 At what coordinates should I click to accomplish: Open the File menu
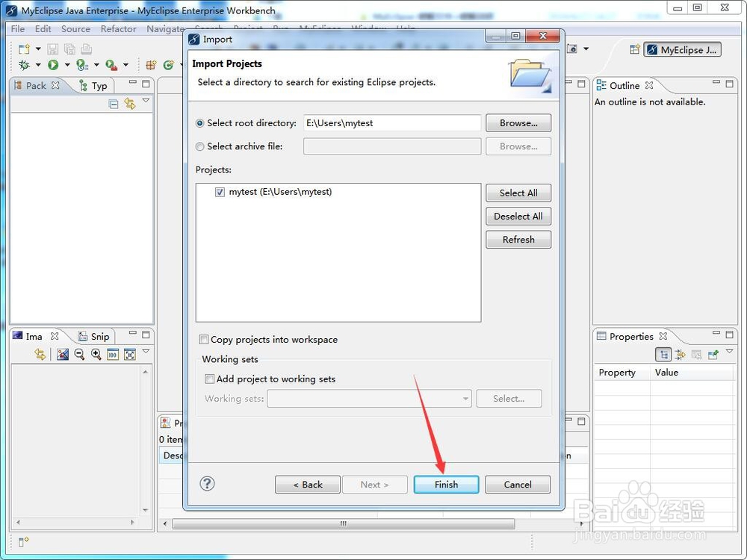[x=18, y=28]
